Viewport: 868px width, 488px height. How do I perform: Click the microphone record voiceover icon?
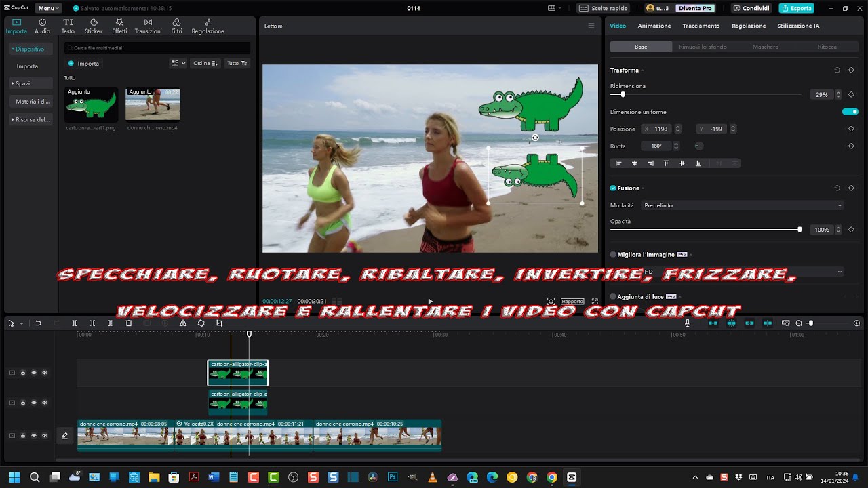click(x=688, y=323)
